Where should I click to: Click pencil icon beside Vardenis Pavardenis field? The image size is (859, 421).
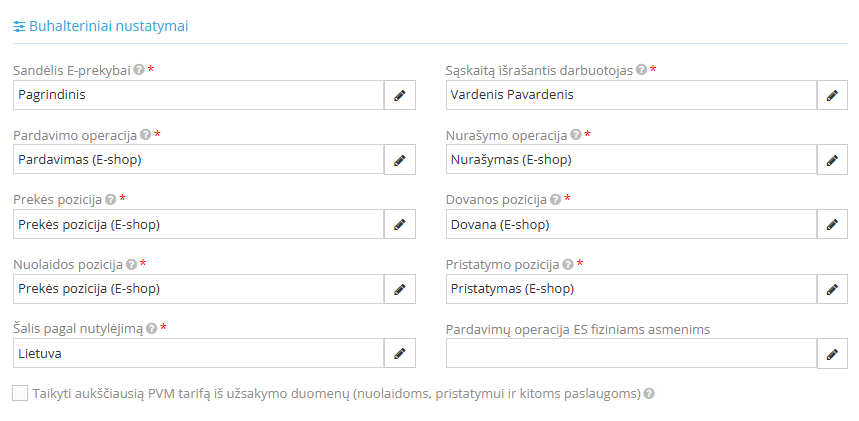[832, 95]
